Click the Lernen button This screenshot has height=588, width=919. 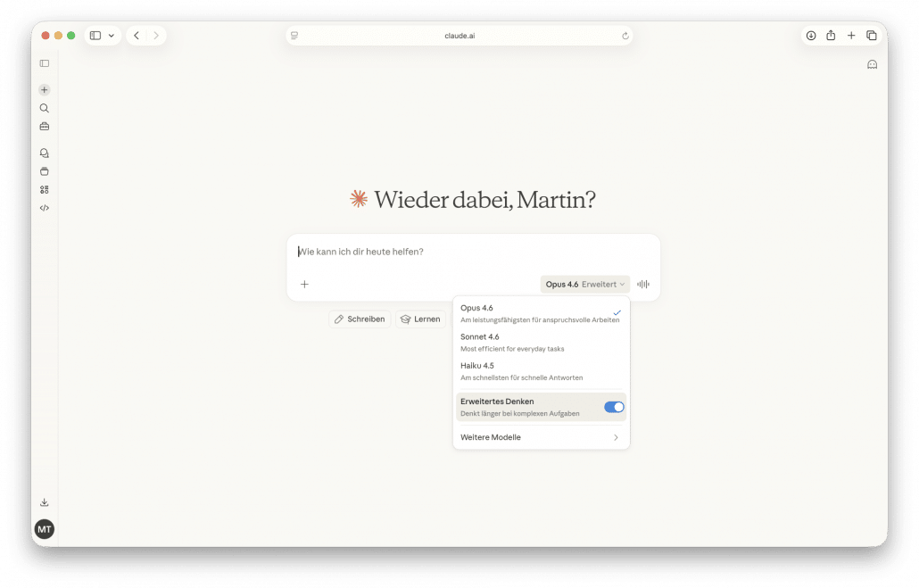(x=420, y=319)
